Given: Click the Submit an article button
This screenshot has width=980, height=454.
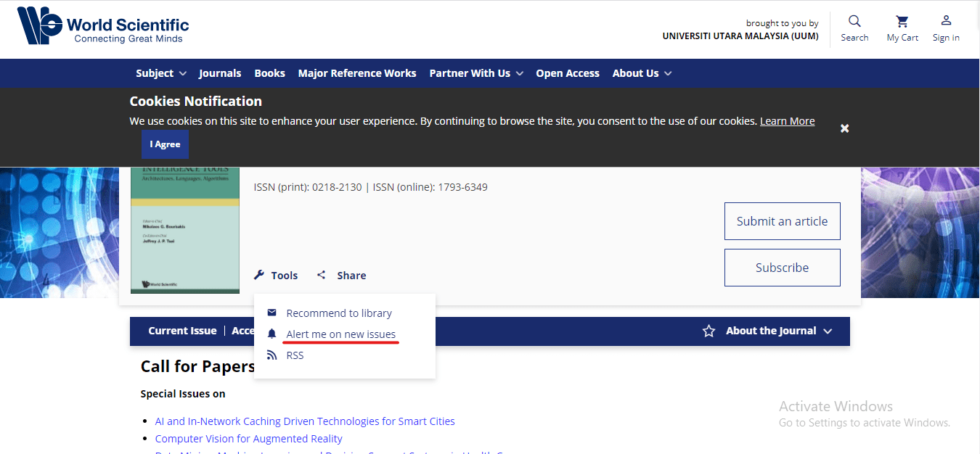Looking at the screenshot, I should (x=782, y=221).
